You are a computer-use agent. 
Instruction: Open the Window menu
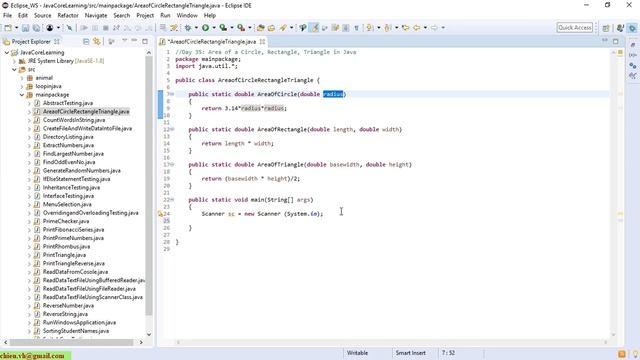point(187,16)
